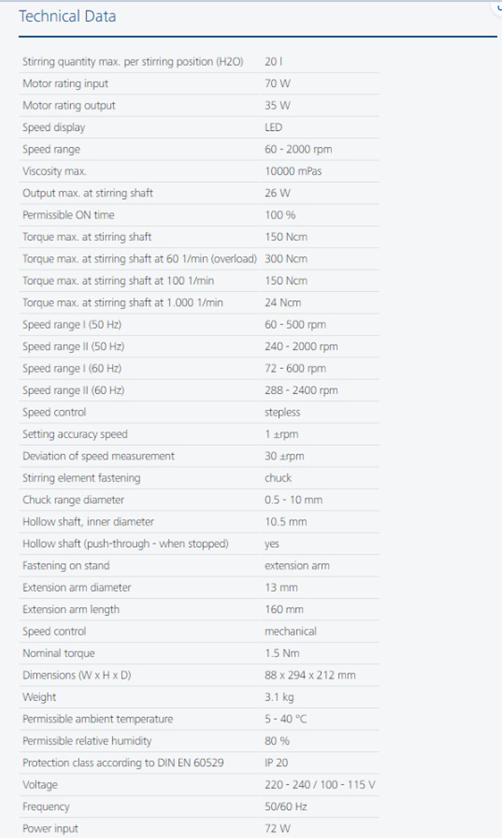Select the Motor rating input label
Viewport: 502px width, 838px height.
click(x=65, y=84)
